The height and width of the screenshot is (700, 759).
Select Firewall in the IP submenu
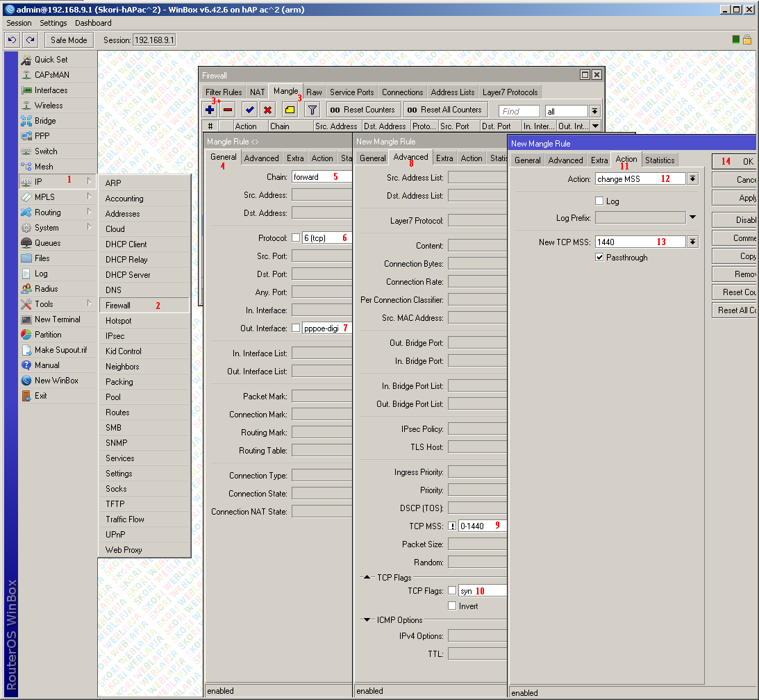point(118,306)
